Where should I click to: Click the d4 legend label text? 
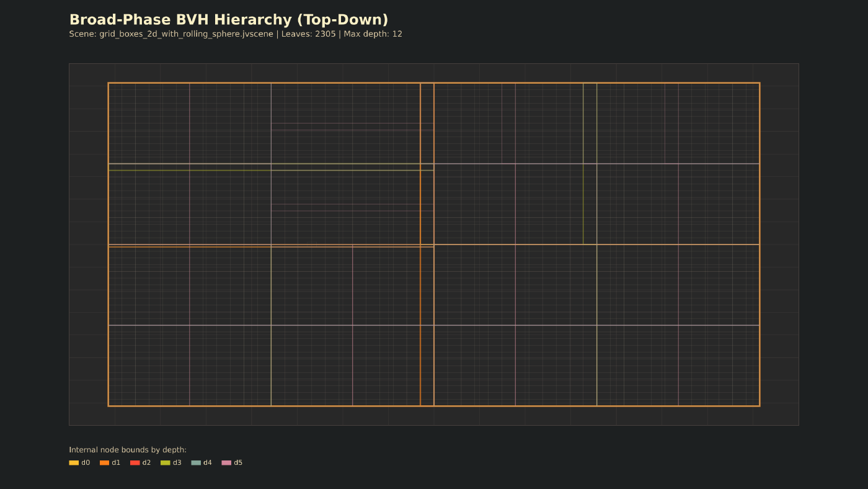(x=208, y=463)
